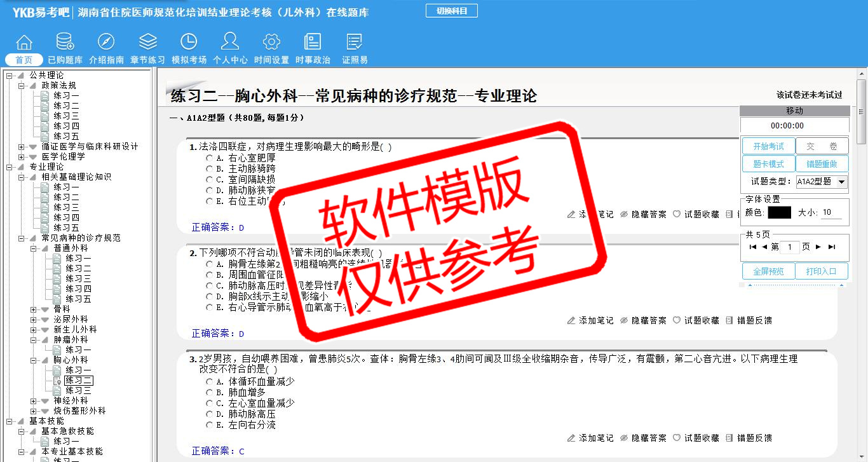Click the 切换科目 button
Image resolution: width=868 pixels, height=462 pixels.
tap(451, 11)
